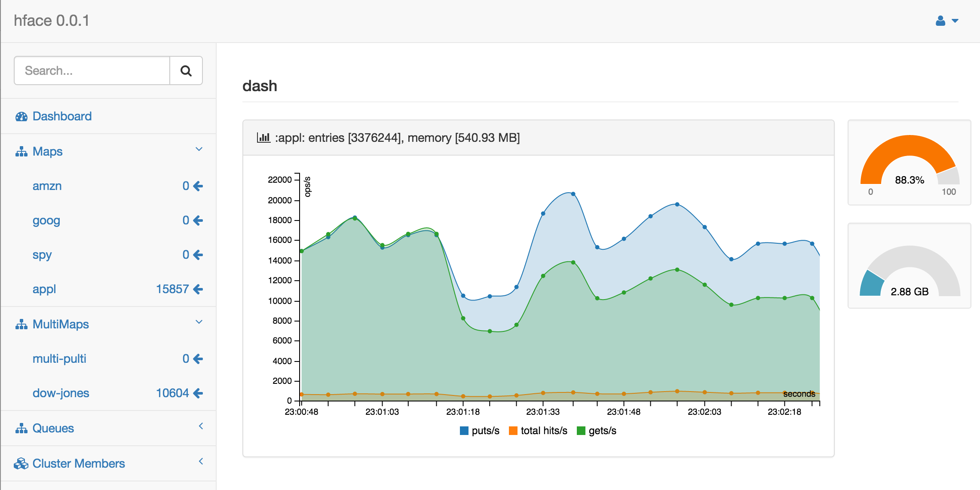This screenshot has width=980, height=490.
Task: Select the appl map
Action: [x=44, y=289]
